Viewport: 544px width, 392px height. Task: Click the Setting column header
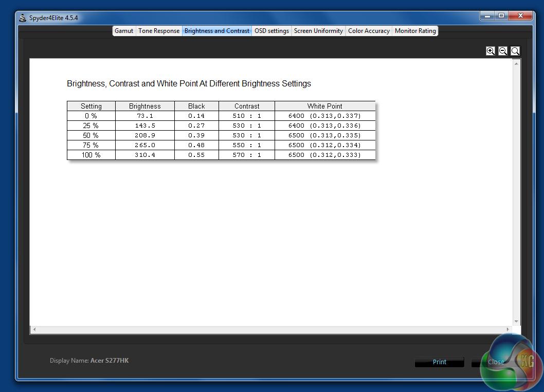[x=91, y=106]
